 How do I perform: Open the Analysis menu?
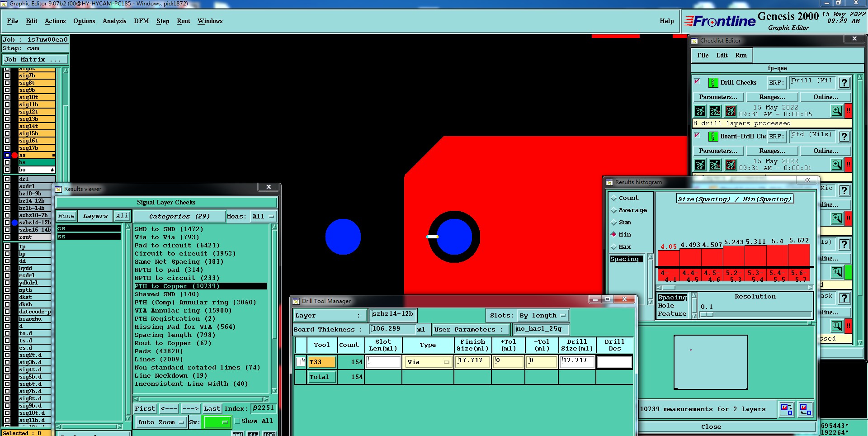point(114,21)
